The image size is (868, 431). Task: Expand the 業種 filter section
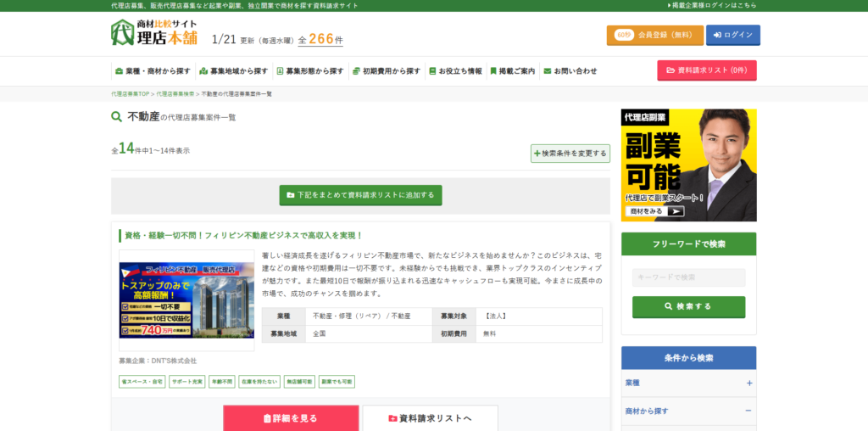click(688, 383)
